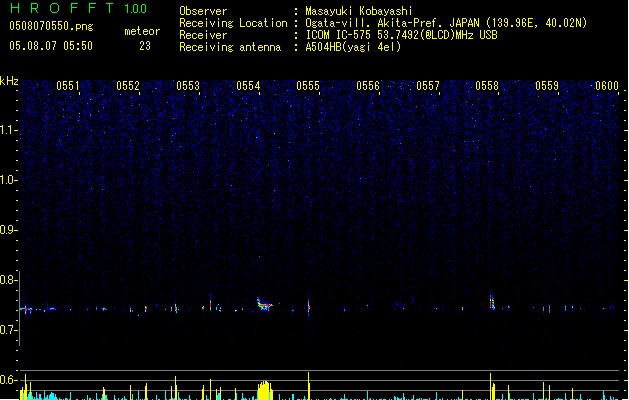Click the 0600 time axis label
The height and width of the screenshot is (400, 629).
607,86
